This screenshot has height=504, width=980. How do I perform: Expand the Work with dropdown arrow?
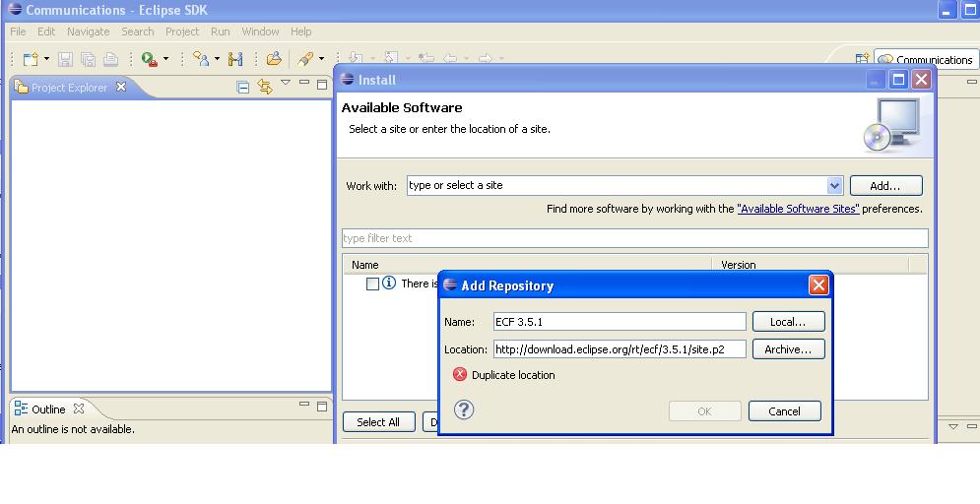pos(834,185)
